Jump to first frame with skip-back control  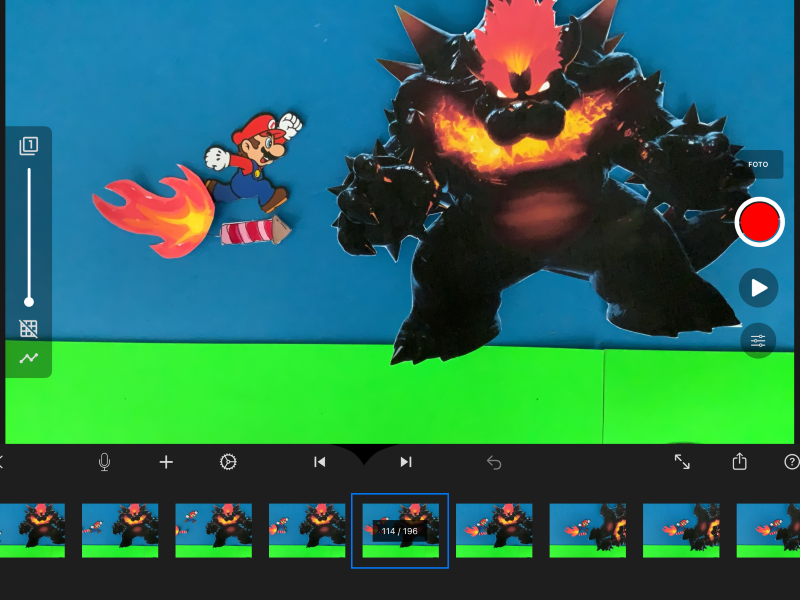click(320, 462)
